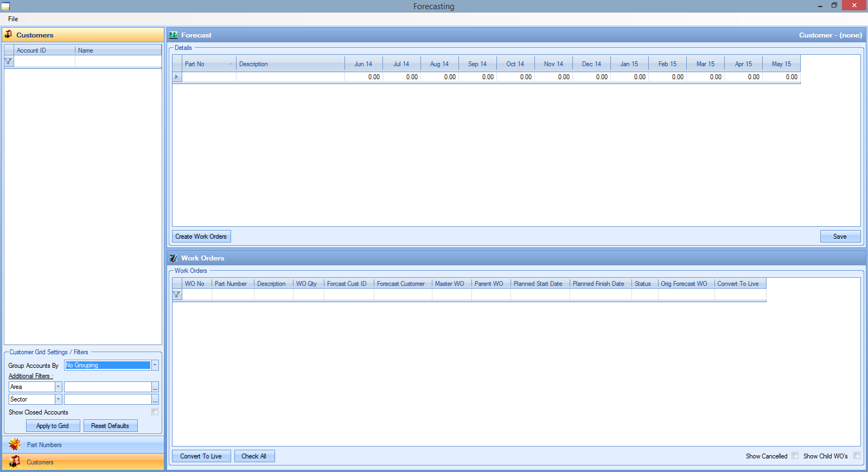868x472 pixels.
Task: Click the Jun 14 forecast value cell
Action: tap(363, 77)
